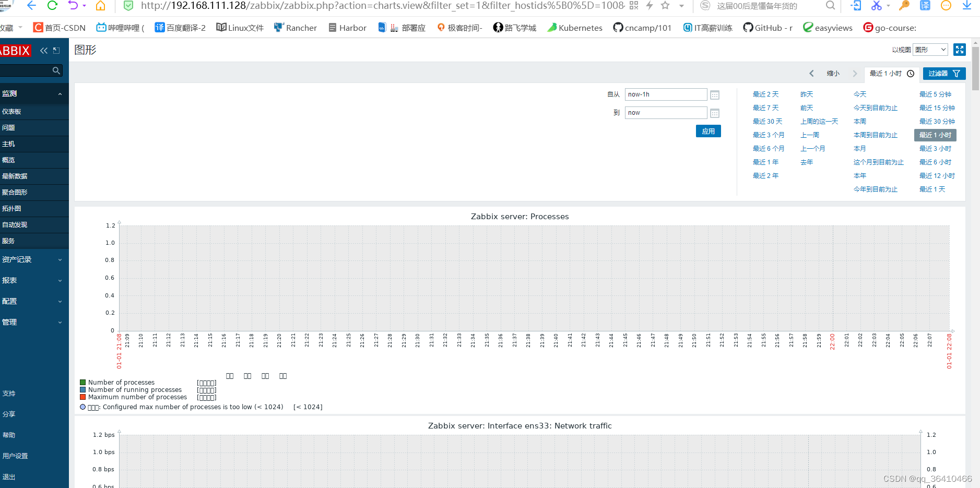The height and width of the screenshot is (488, 980).
Task: Click the 自从 now-1h input field
Action: pos(666,94)
